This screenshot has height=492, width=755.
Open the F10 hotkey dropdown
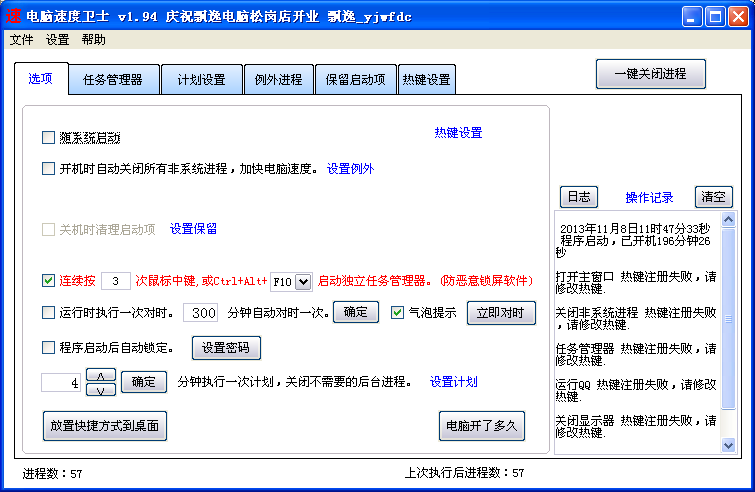[303, 282]
